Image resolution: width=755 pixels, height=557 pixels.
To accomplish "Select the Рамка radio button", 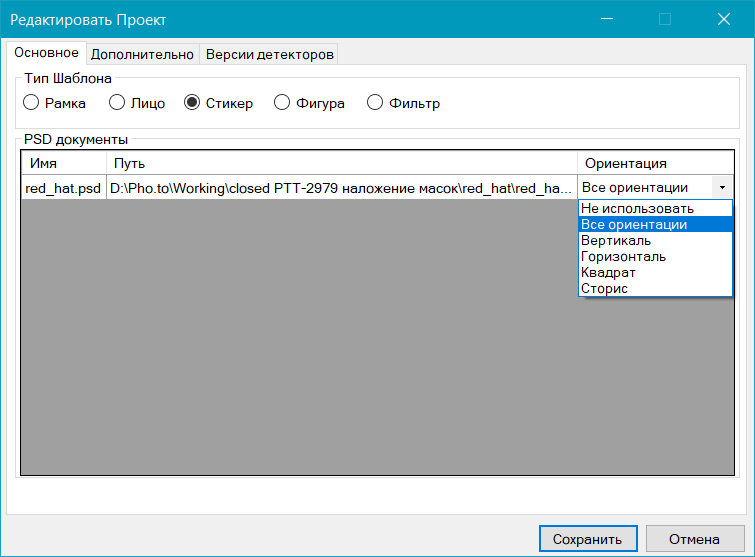I will click(x=31, y=103).
